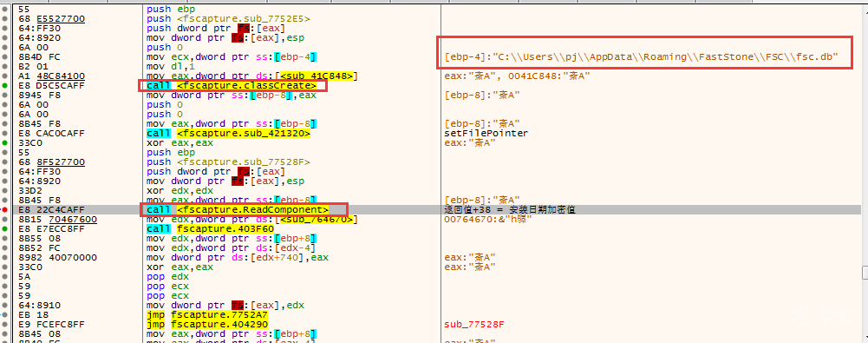Screen dimensions: 868x343
Task: Click the opcode bytes E8 CAC0CAFF
Action: [51, 134]
